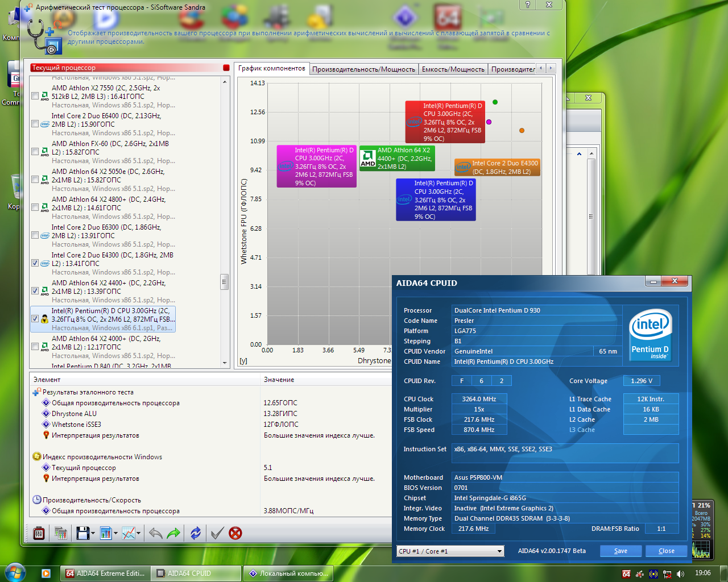Check the AMD Athlon 64 X2 4000+ checkbox

pyautogui.click(x=35, y=347)
